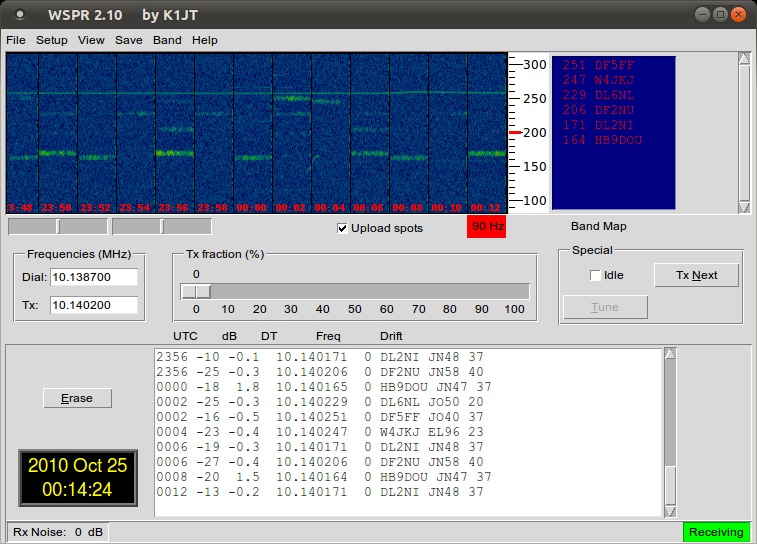Open the Help menu
The width and height of the screenshot is (757, 544).
tap(205, 40)
